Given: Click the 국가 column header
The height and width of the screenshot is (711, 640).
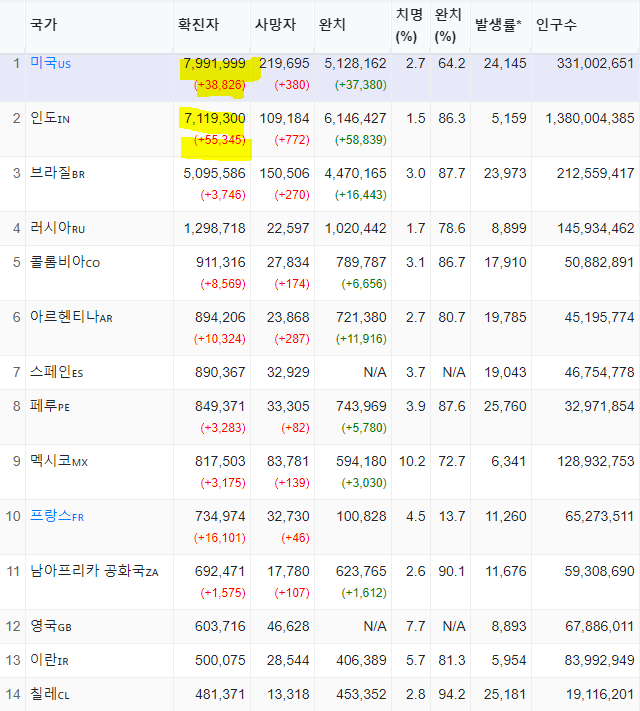Looking at the screenshot, I should click(44, 24).
